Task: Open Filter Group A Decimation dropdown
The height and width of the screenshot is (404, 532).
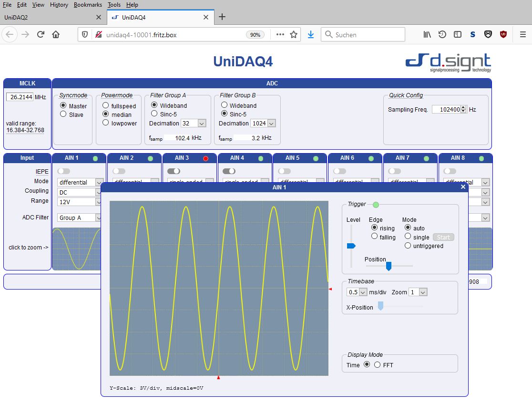Action: click(x=194, y=123)
